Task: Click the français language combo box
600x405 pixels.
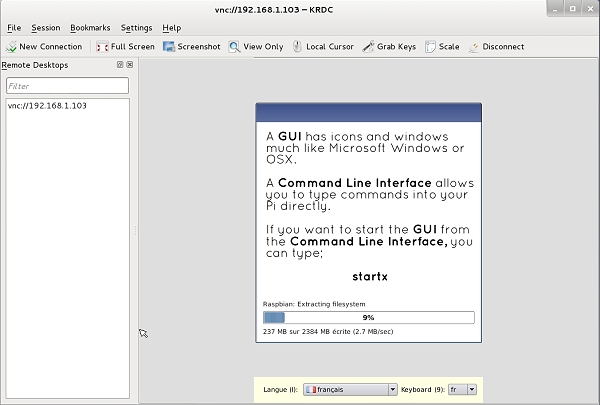Action: pyautogui.click(x=351, y=389)
